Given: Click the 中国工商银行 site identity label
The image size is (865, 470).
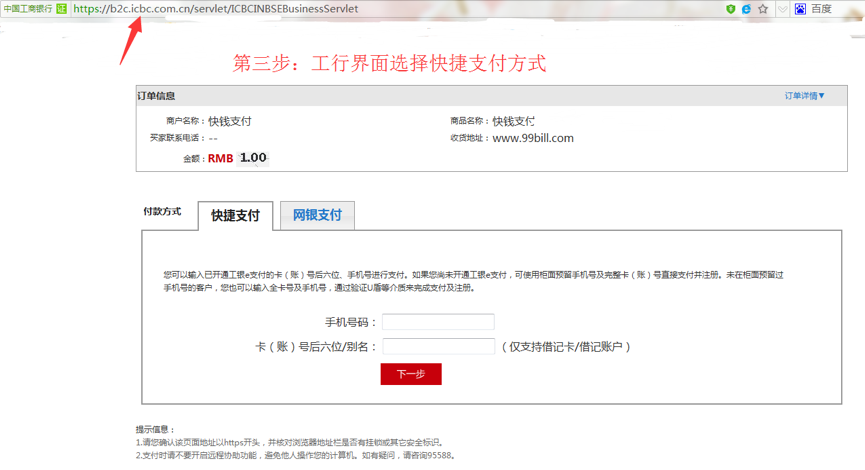Looking at the screenshot, I should click(x=28, y=9).
